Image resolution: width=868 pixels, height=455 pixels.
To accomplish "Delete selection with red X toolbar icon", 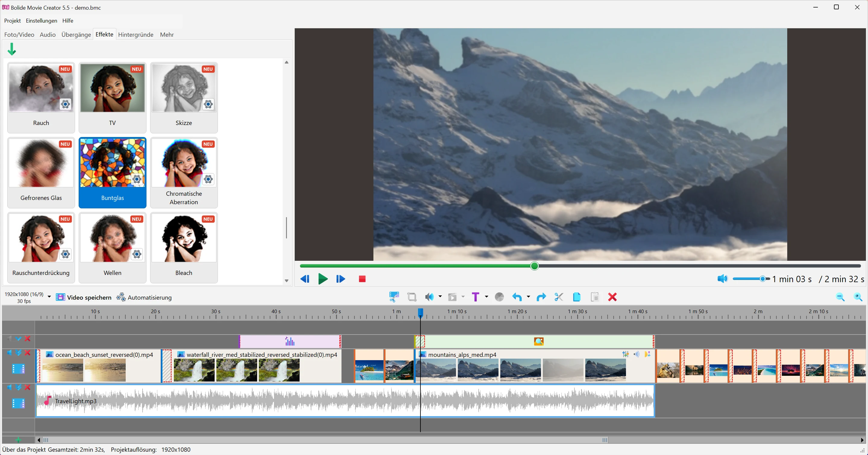I will pos(612,297).
